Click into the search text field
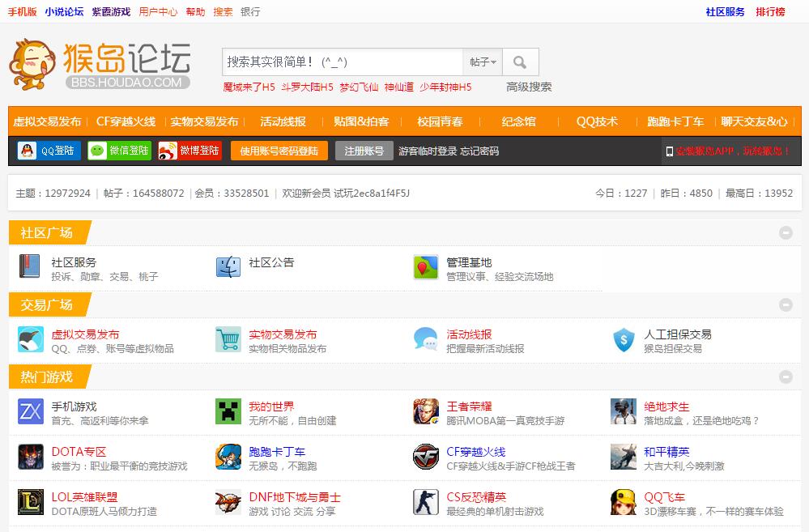 tap(342, 62)
